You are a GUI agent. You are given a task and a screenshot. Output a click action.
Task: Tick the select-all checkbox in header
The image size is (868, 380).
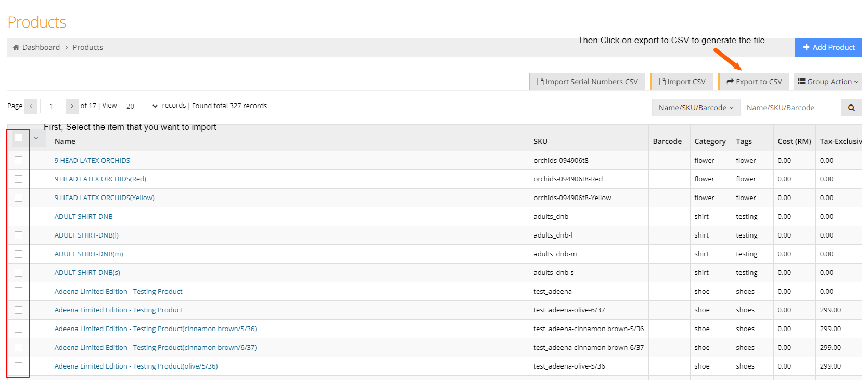(x=19, y=138)
